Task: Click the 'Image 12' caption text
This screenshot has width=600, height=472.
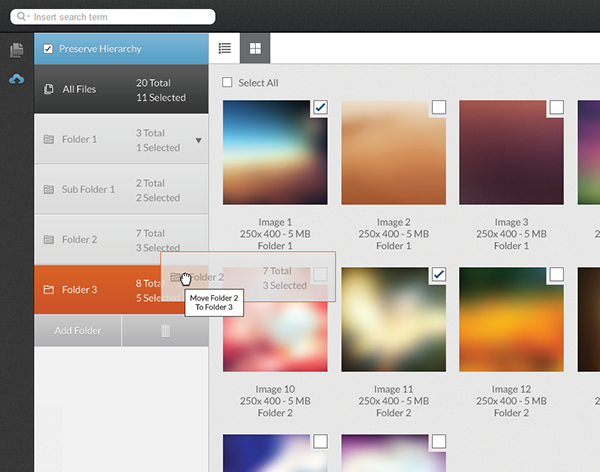Action: tap(511, 389)
